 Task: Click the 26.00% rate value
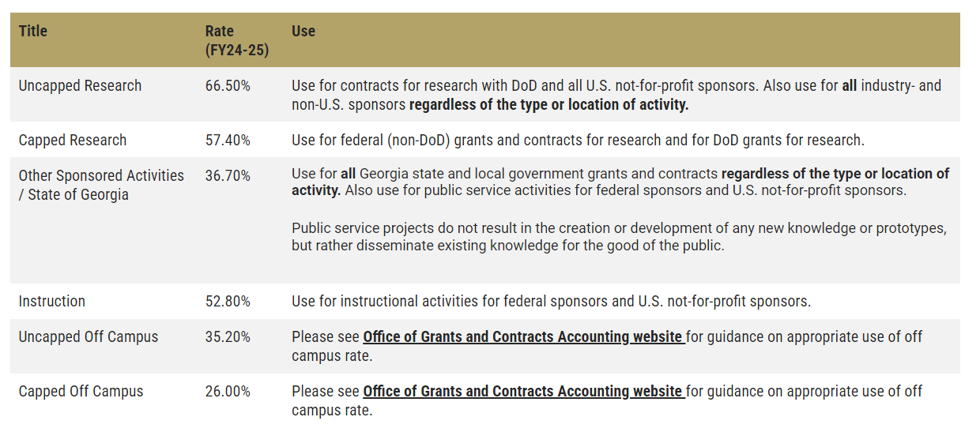[228, 392]
